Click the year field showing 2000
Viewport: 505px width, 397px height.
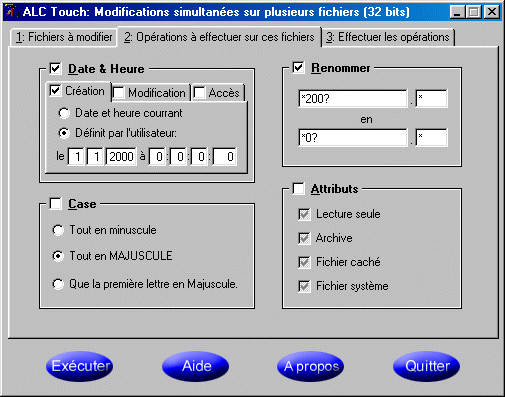point(121,156)
